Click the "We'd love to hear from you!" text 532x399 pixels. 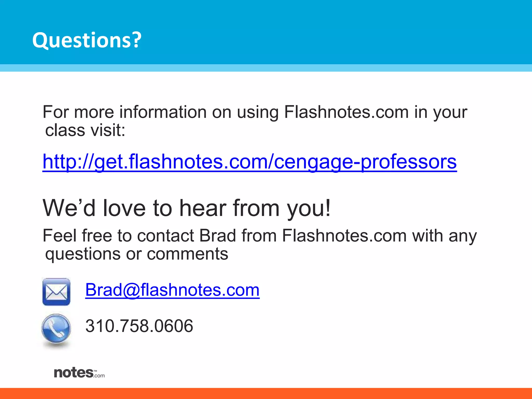click(x=187, y=208)
